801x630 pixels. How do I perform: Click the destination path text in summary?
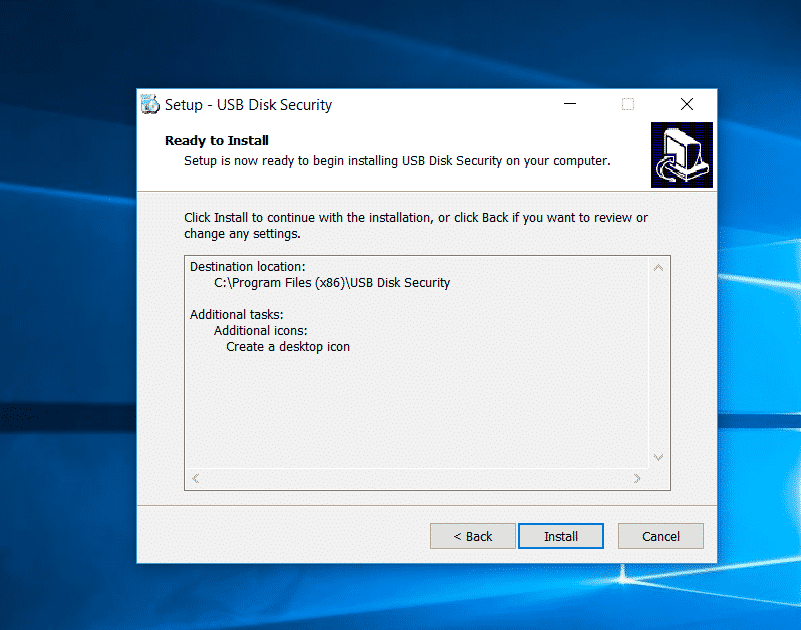pos(332,283)
